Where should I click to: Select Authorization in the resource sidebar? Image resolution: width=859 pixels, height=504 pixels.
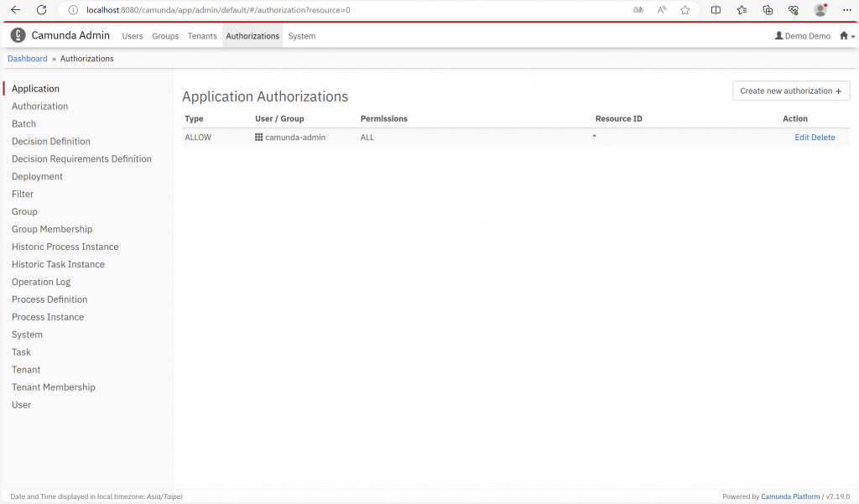point(40,107)
